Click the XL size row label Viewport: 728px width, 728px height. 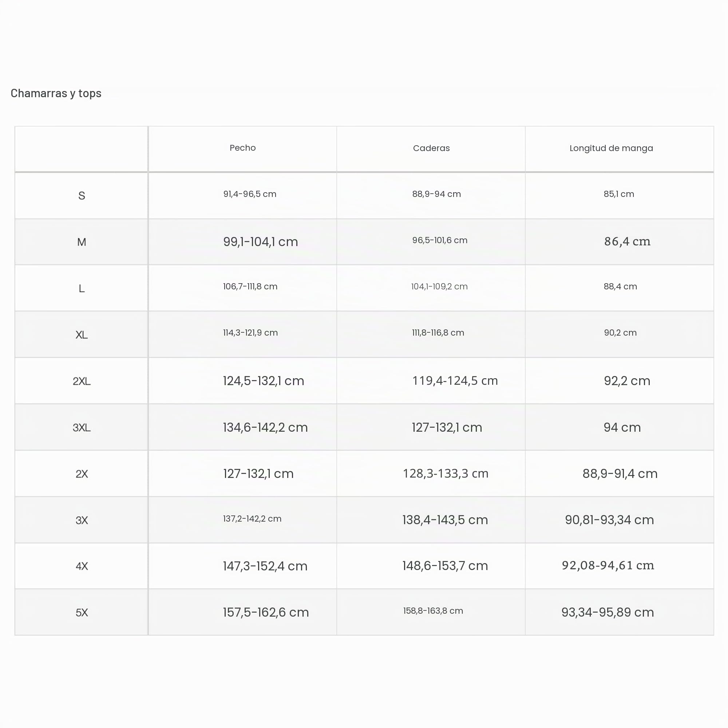tap(82, 335)
